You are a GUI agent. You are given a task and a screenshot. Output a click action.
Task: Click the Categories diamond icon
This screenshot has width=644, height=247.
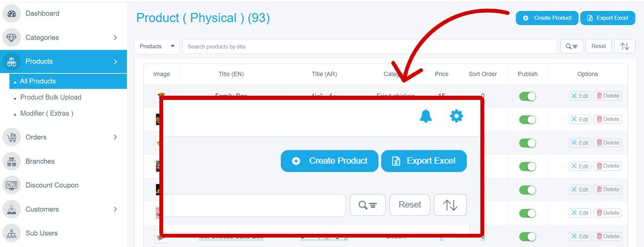tap(11, 38)
